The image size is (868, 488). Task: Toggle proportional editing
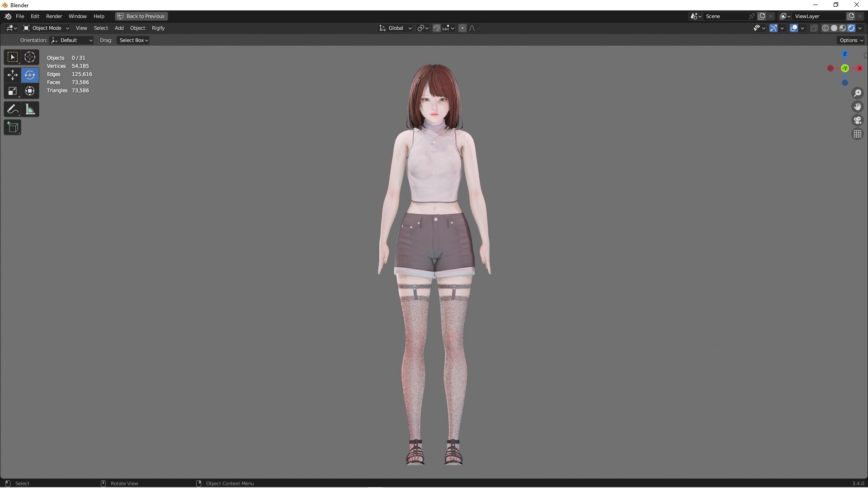point(462,28)
